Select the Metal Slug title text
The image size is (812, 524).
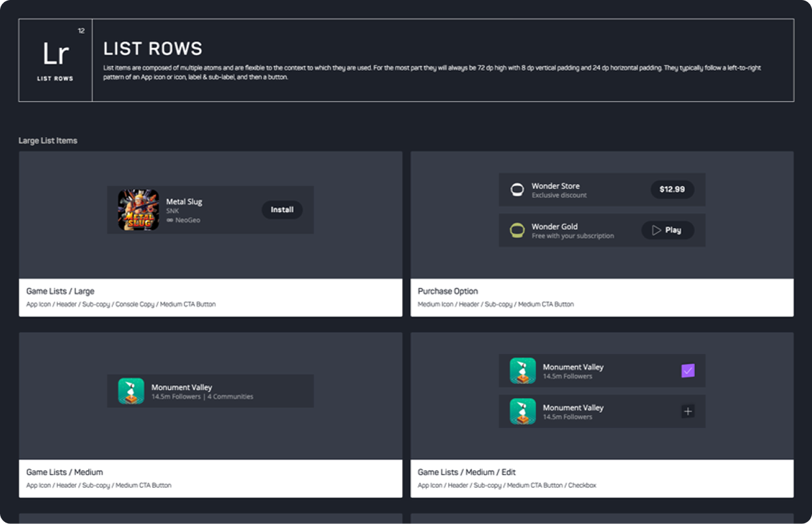(x=184, y=202)
